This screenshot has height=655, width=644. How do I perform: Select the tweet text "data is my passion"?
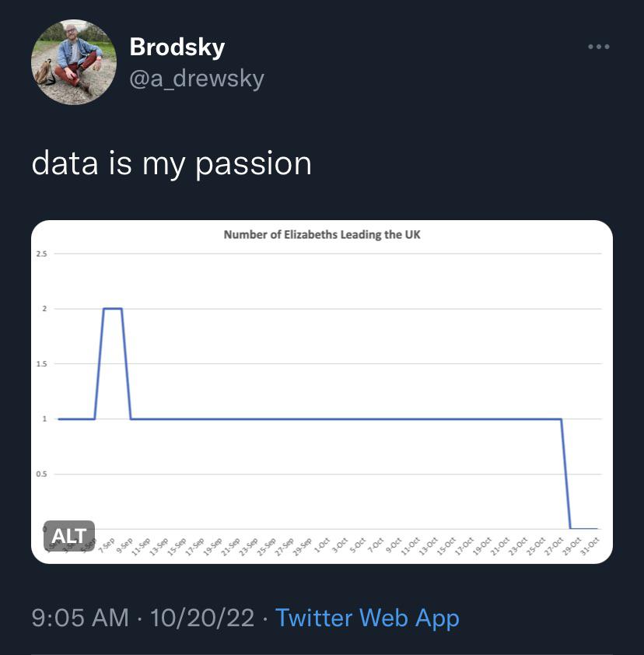tap(172, 163)
